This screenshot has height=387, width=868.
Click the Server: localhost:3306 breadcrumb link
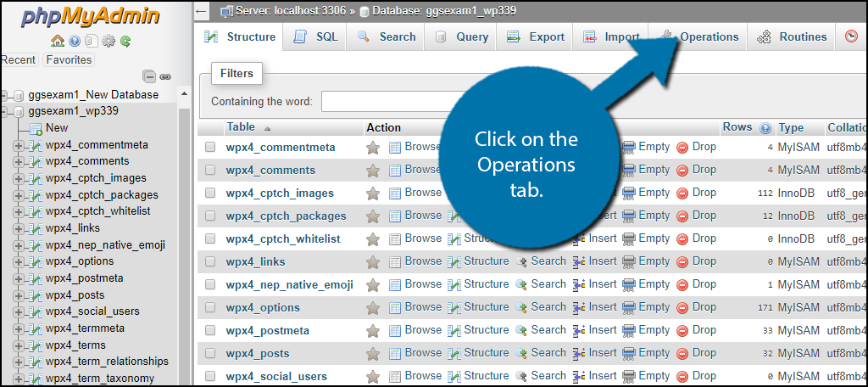click(292, 10)
